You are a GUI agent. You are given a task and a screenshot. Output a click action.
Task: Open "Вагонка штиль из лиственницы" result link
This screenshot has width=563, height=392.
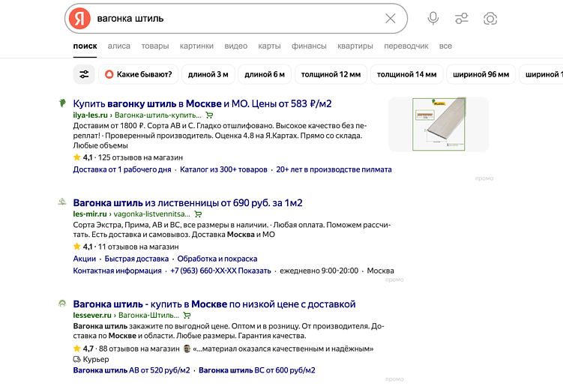[x=187, y=202]
